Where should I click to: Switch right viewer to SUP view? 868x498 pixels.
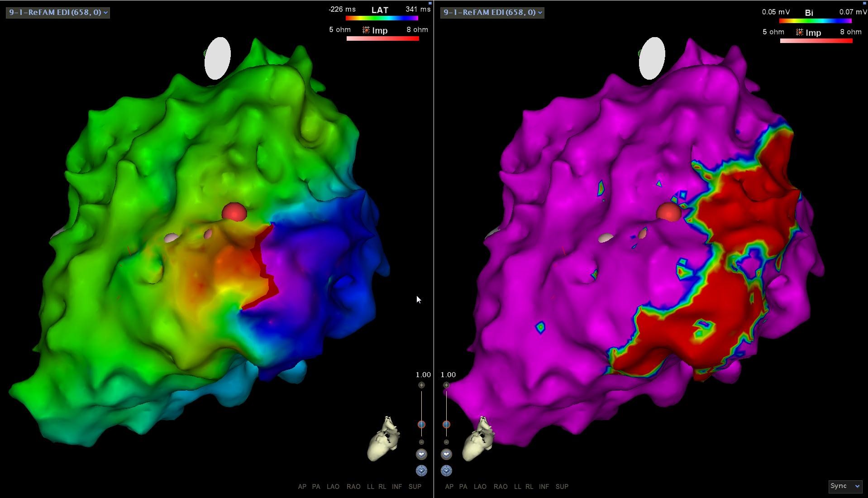562,487
